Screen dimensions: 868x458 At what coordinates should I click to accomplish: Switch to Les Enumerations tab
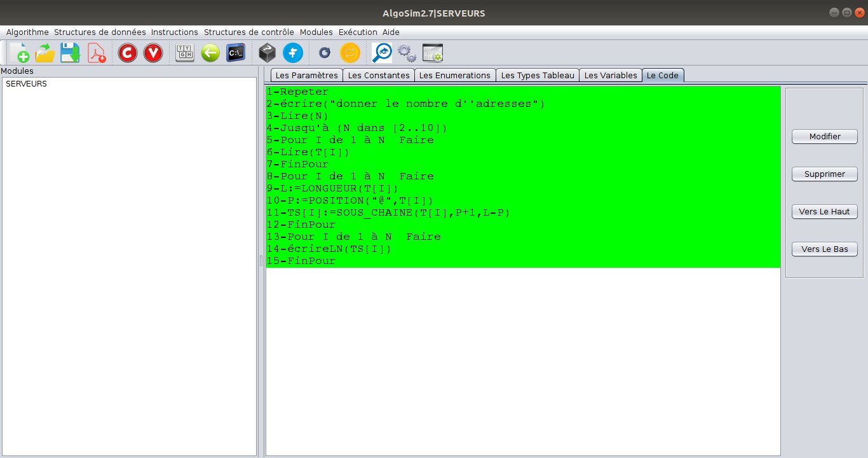(455, 75)
